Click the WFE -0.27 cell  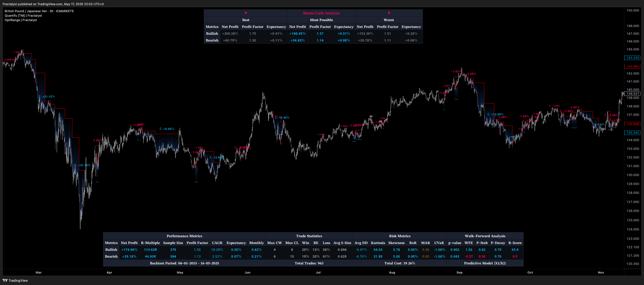(x=468, y=256)
